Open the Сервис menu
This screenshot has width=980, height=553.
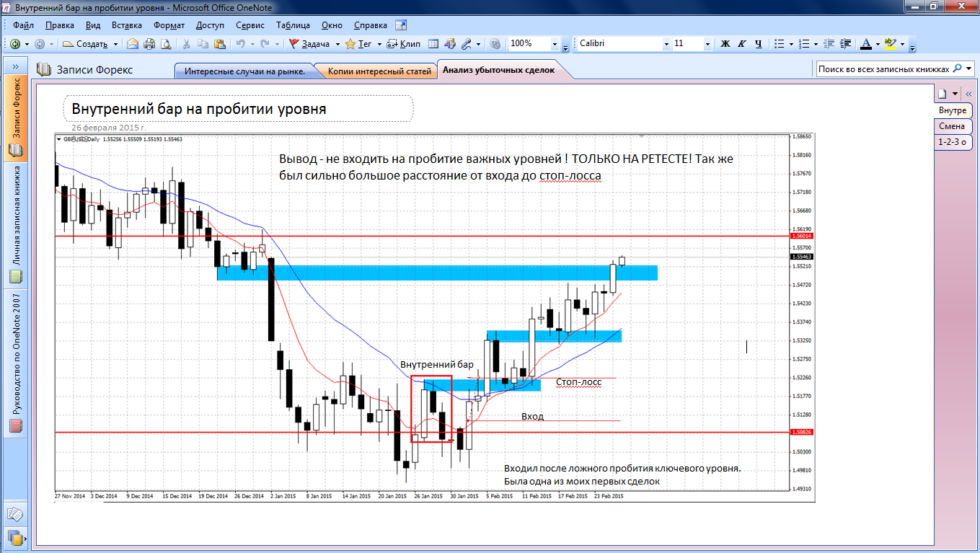(250, 25)
